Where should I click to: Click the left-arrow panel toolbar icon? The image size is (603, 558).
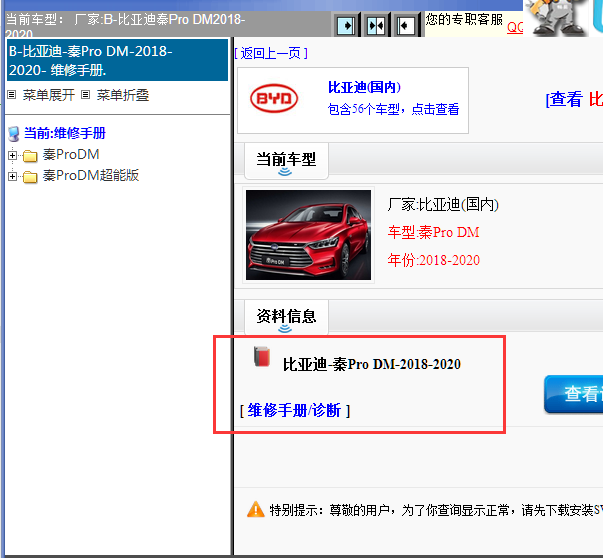click(405, 26)
